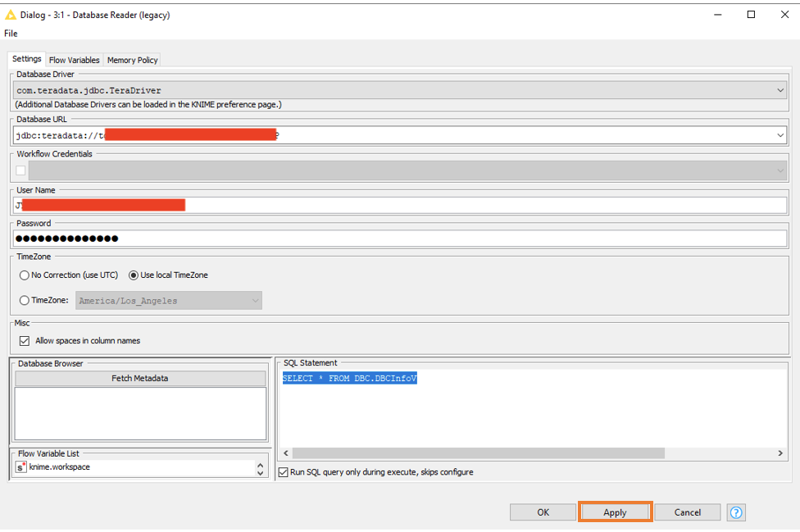Screen dimensions: 800x532
Task: Select No Correction (use UTC) option
Action: tap(25, 275)
